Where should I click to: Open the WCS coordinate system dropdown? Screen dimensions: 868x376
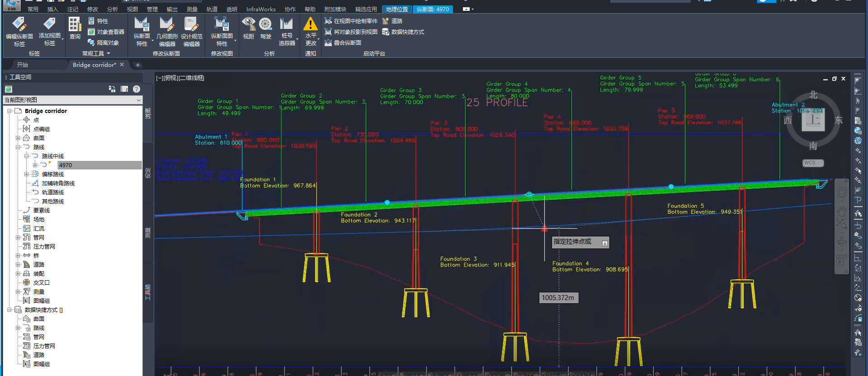(813, 163)
